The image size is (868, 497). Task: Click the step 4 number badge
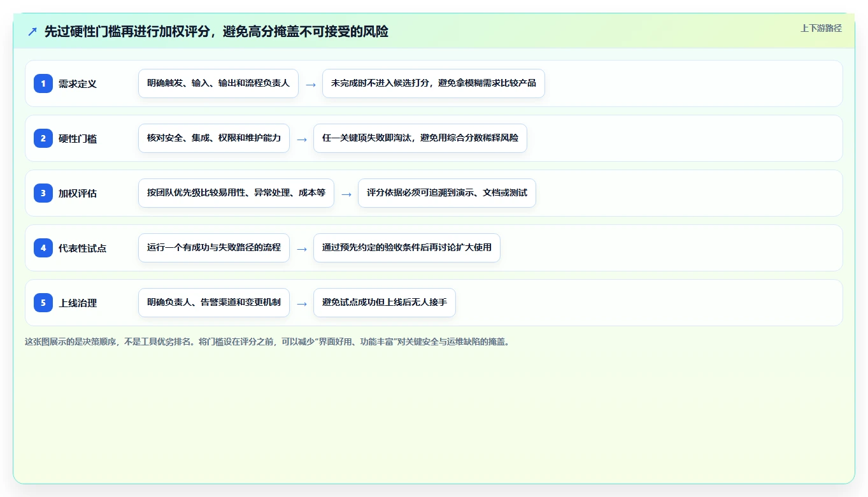click(43, 248)
